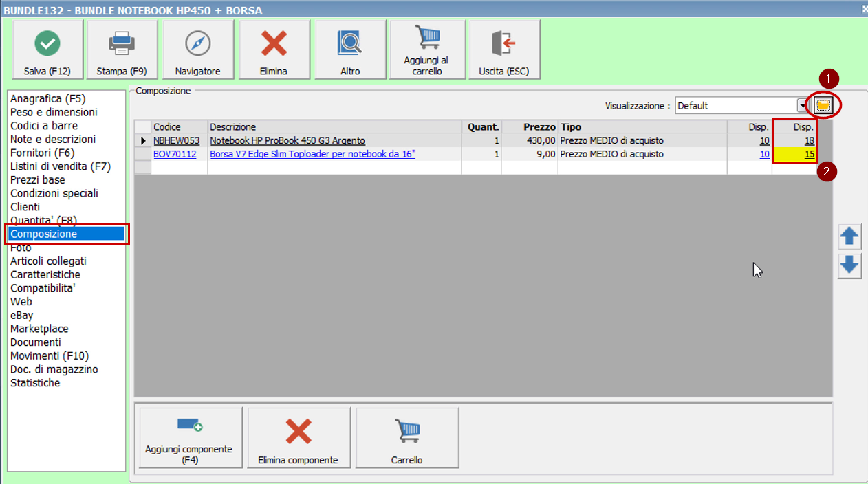Screen dimensions: 868x484
Task: Expand the Visualizzazione dropdown arrow
Action: 802,106
